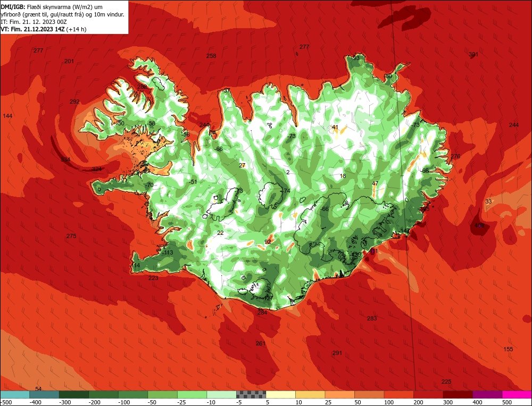This screenshot has height=406, width=532.
Task: Click the map value 144 at the western edge
Action: (7, 116)
